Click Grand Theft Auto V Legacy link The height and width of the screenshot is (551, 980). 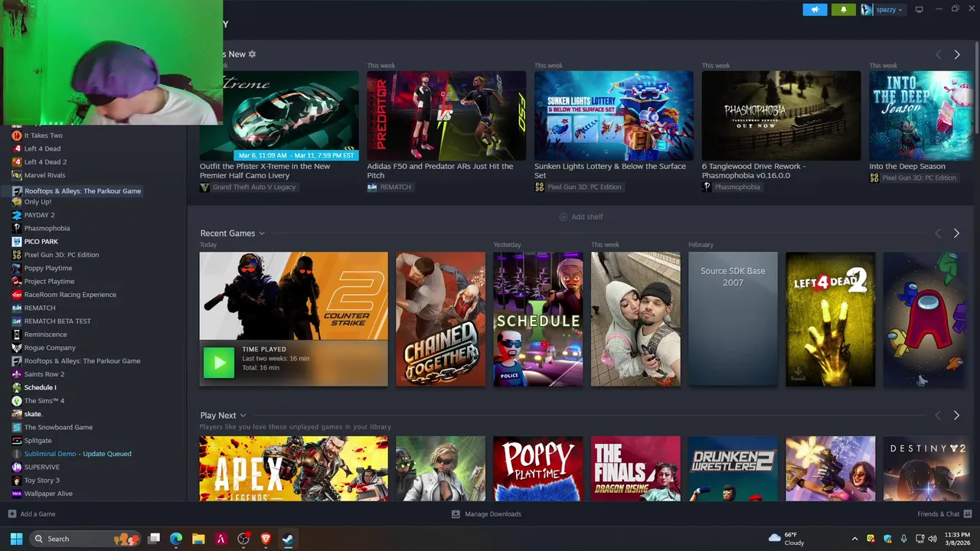pos(253,187)
